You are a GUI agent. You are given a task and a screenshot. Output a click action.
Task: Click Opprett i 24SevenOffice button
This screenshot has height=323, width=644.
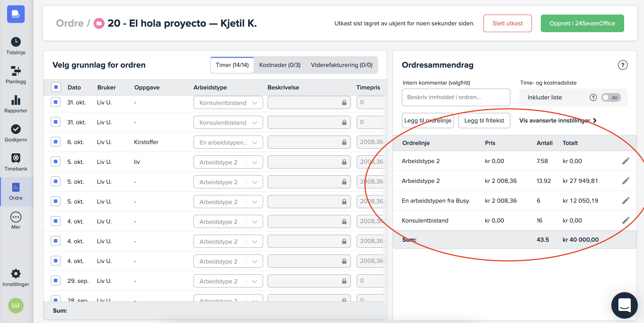pos(582,23)
